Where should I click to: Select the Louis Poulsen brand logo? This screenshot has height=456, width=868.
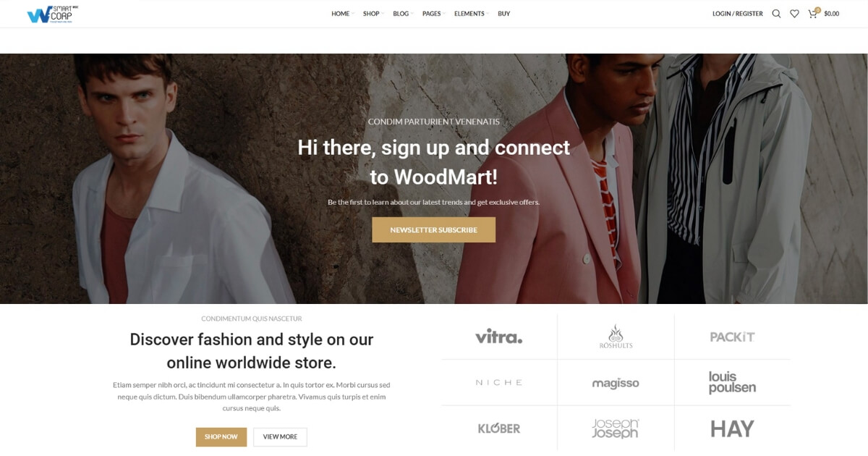[732, 382]
